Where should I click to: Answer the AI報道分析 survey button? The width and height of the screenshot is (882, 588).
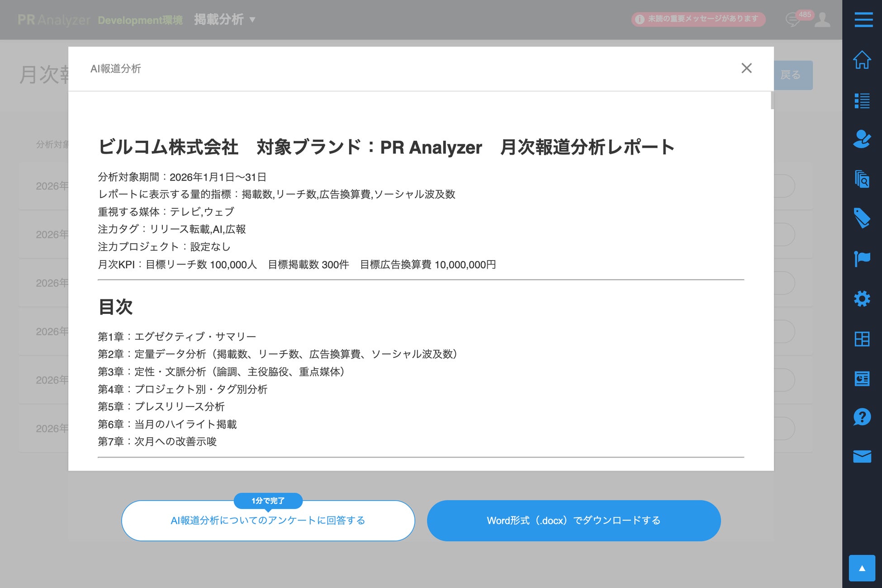[x=268, y=521]
